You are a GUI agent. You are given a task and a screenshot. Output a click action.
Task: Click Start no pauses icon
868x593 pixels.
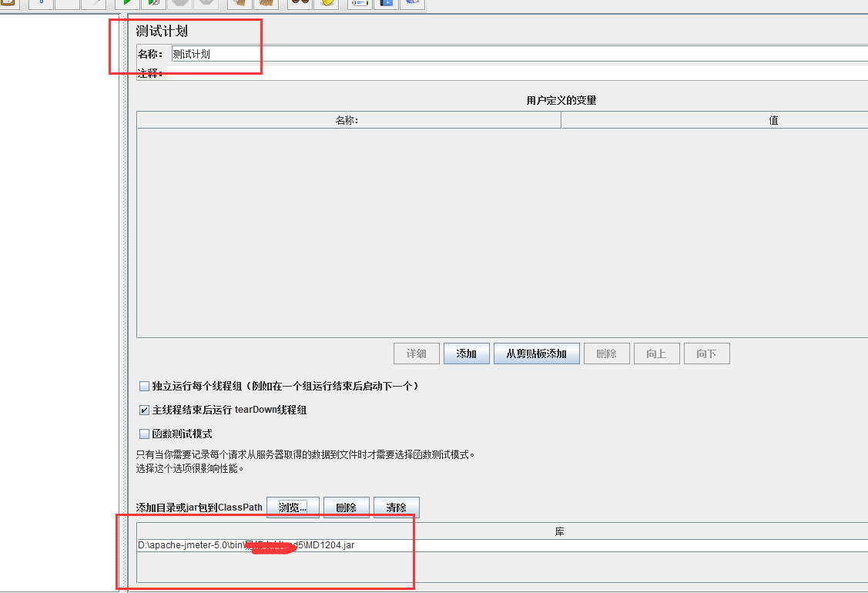(x=153, y=3)
